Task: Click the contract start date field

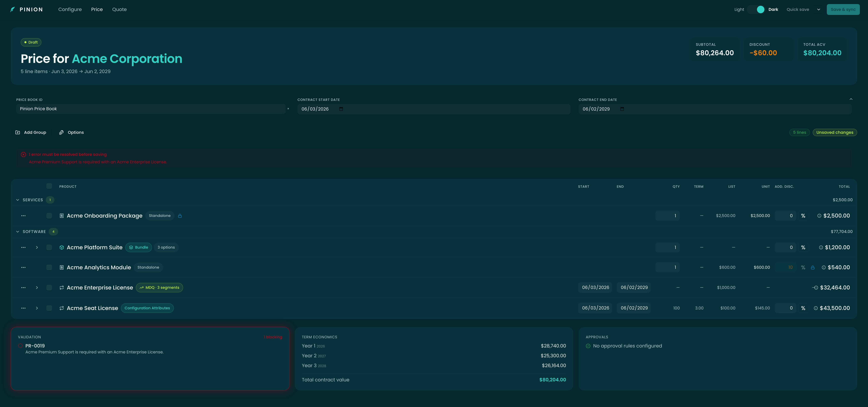Action: (434, 109)
